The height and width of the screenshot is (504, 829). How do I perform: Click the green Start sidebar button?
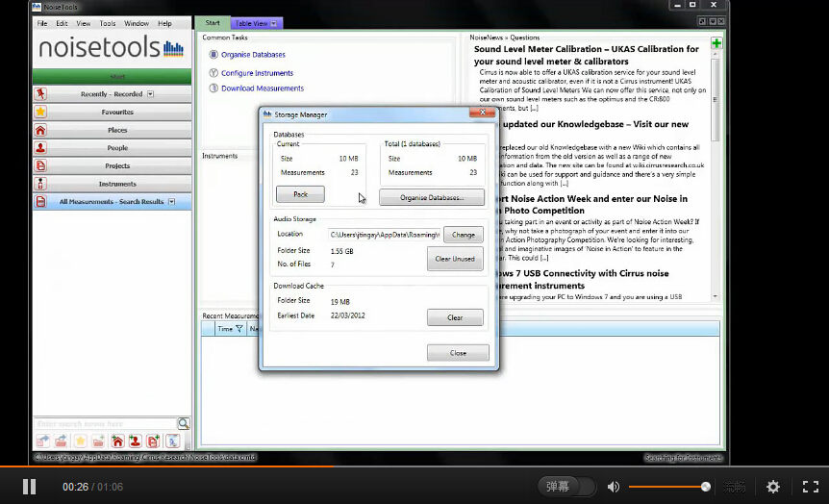(x=113, y=76)
